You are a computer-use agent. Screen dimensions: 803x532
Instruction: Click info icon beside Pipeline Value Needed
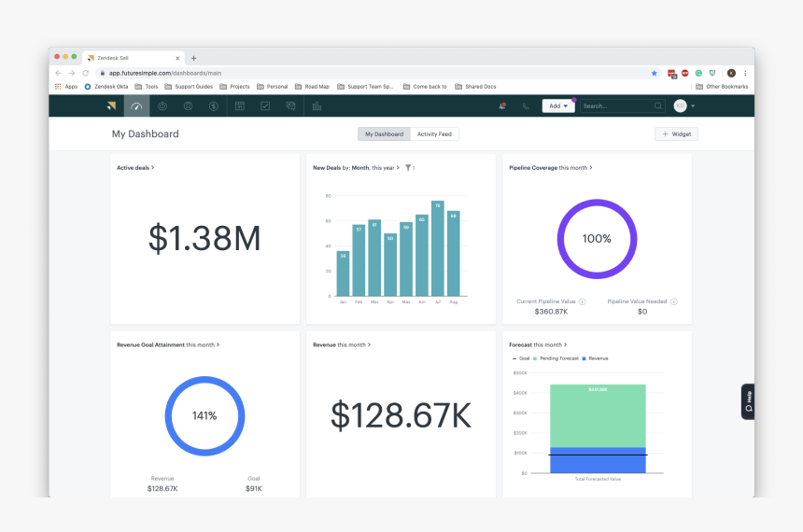click(x=674, y=301)
